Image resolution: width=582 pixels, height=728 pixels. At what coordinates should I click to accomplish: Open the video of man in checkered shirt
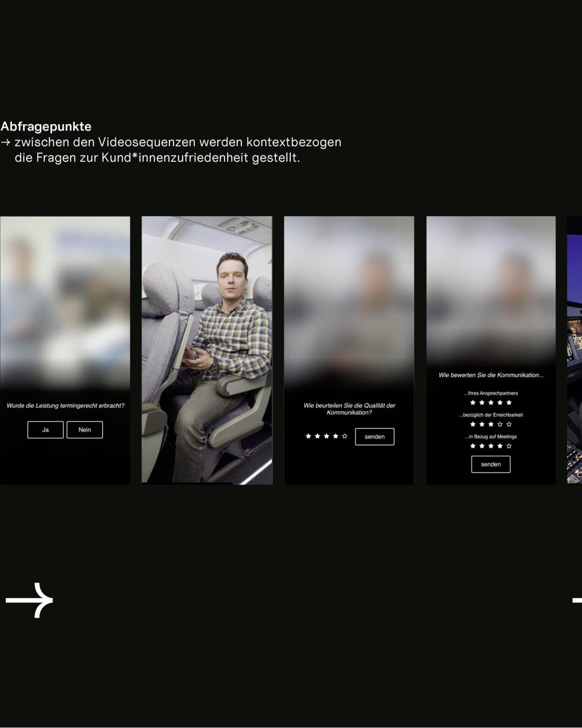[x=207, y=350]
